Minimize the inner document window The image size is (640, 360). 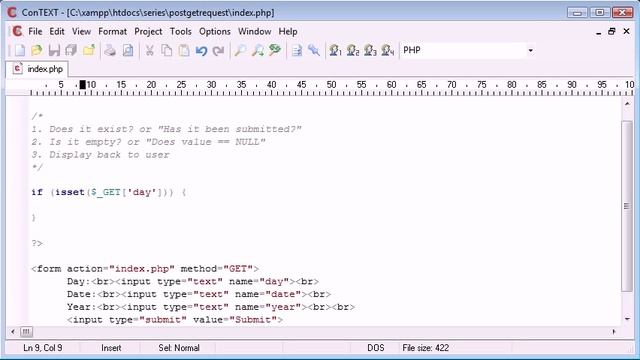point(598,32)
